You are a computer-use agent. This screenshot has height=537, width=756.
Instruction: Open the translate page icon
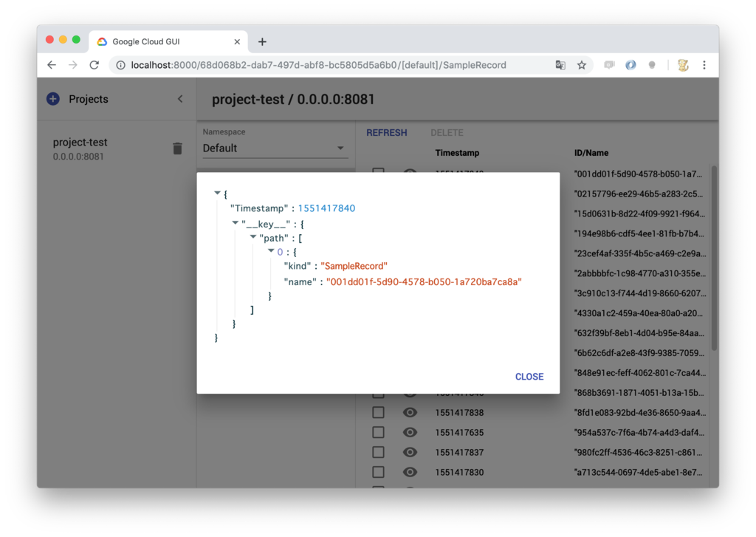click(560, 65)
